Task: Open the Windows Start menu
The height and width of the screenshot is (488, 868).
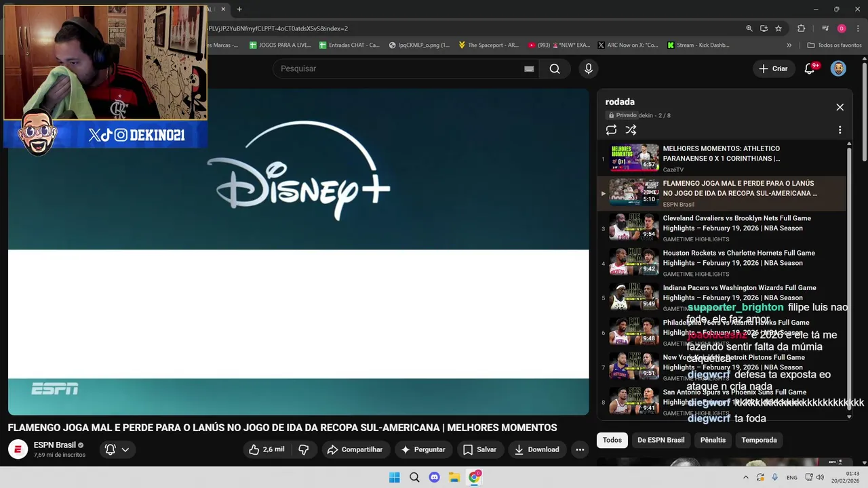Action: (x=395, y=477)
